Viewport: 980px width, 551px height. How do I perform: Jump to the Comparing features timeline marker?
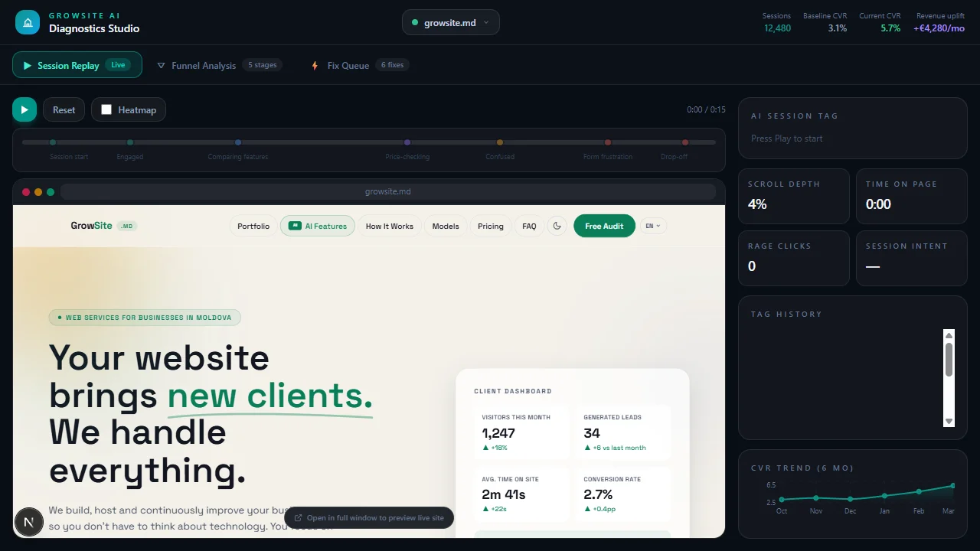[238, 142]
